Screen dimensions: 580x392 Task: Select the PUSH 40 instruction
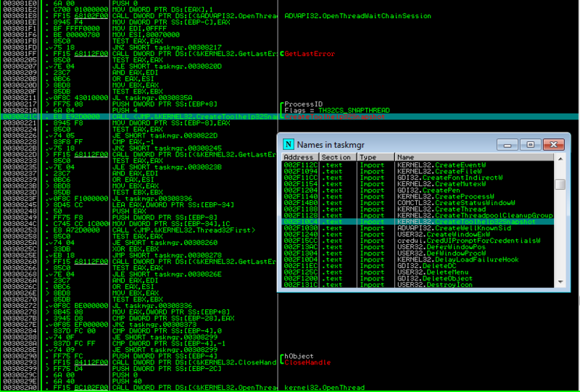coord(125,381)
